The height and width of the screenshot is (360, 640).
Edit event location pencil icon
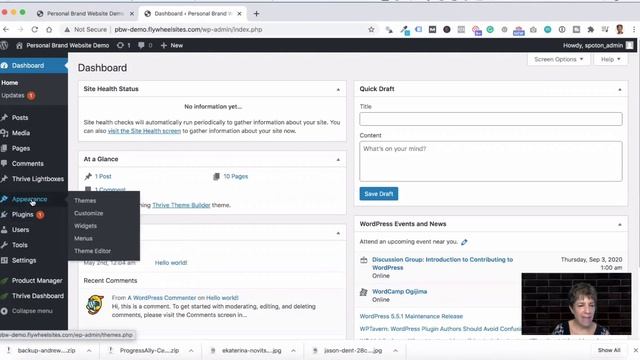tap(464, 242)
